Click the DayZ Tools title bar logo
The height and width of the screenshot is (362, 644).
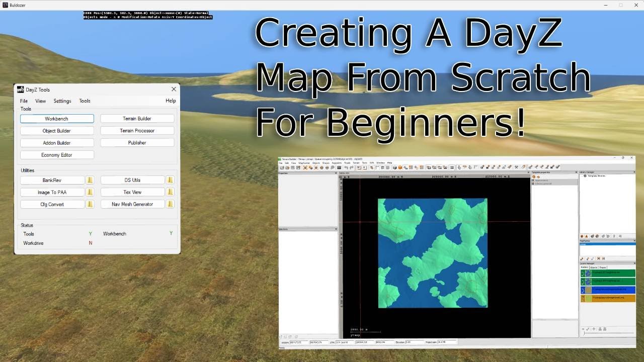pos(21,89)
